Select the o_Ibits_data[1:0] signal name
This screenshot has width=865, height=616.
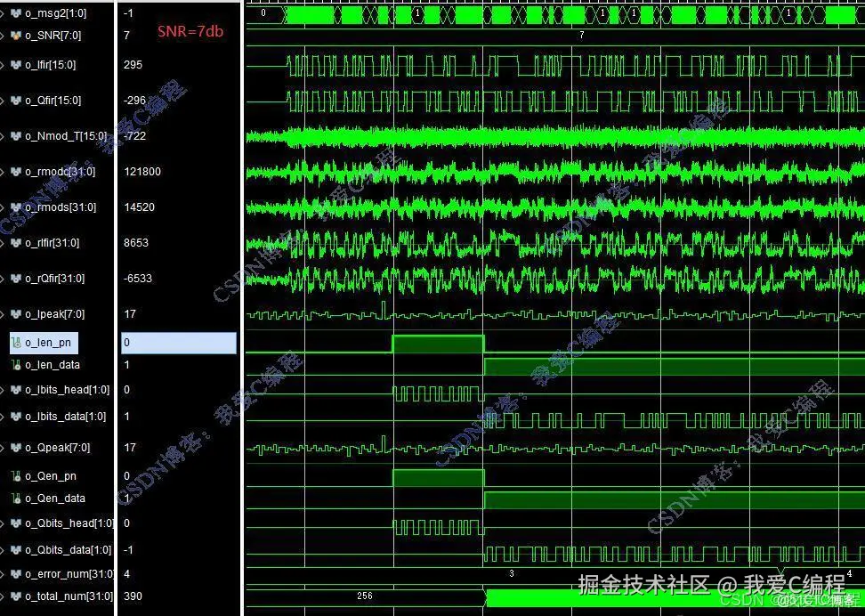66,417
